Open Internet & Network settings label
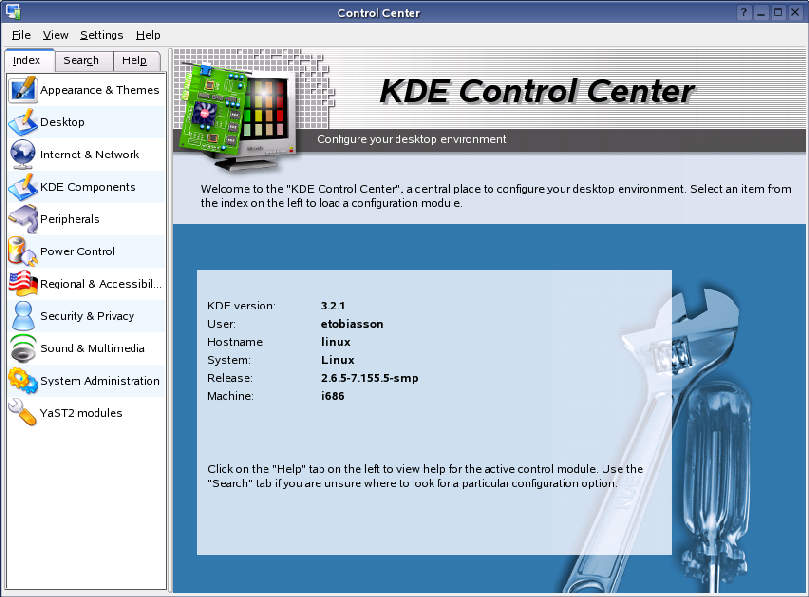The height and width of the screenshot is (597, 809). click(89, 154)
